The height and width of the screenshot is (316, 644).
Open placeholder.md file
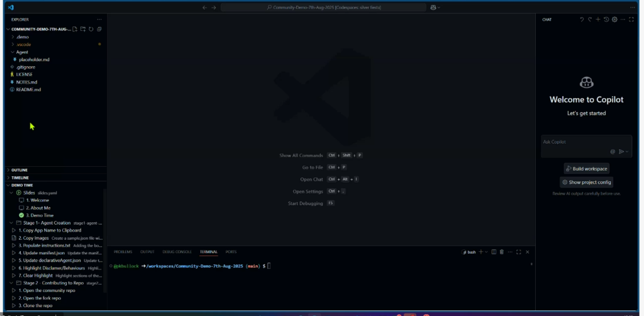[x=34, y=60]
